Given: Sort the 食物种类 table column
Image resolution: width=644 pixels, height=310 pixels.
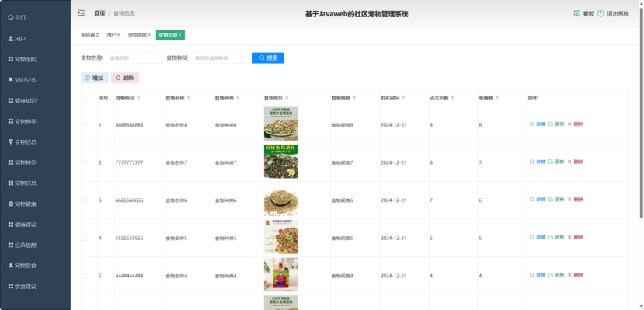Looking at the screenshot, I should [x=238, y=98].
